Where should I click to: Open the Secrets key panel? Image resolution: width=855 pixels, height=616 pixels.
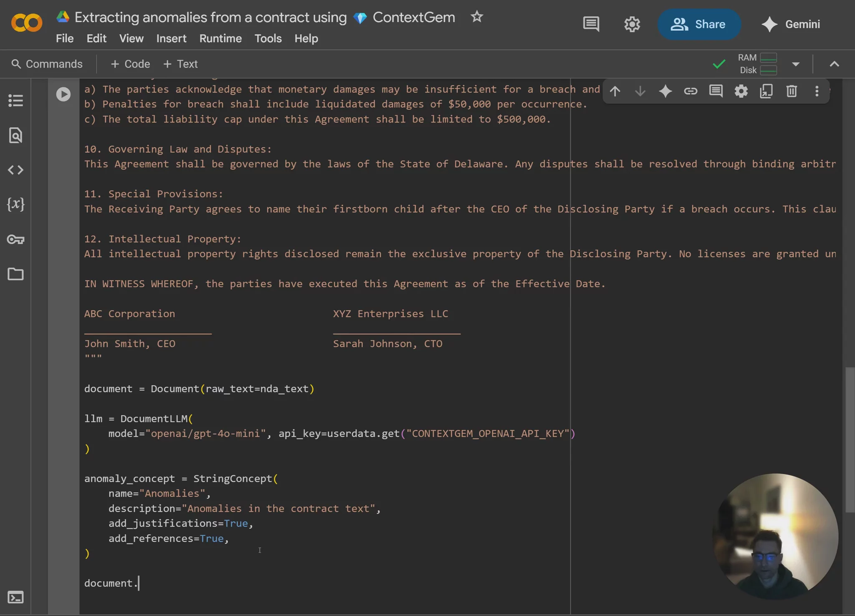[15, 240]
